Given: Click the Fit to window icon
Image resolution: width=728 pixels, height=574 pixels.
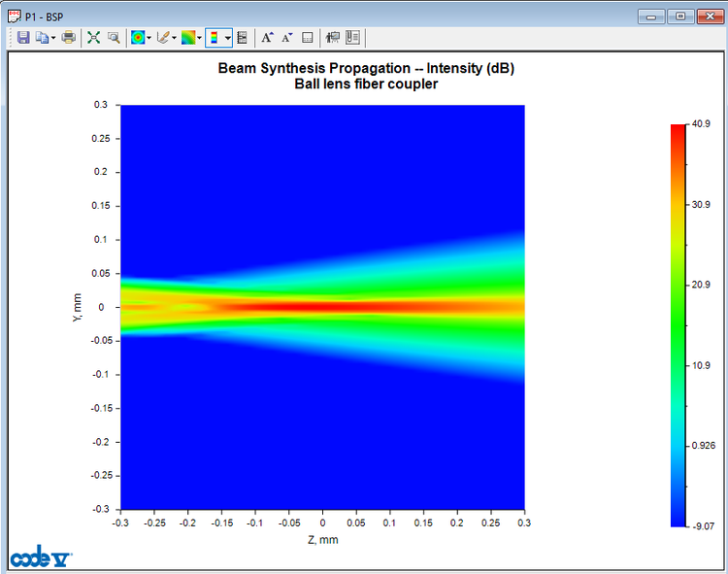Looking at the screenshot, I should (x=94, y=38).
